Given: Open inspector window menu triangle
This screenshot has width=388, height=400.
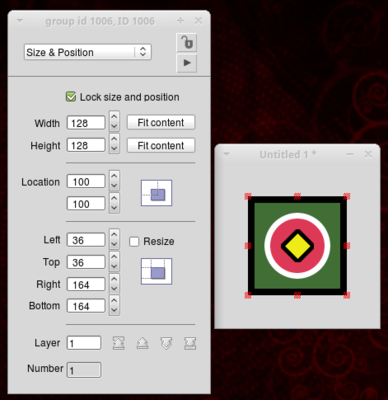Looking at the screenshot, I should point(20,21).
